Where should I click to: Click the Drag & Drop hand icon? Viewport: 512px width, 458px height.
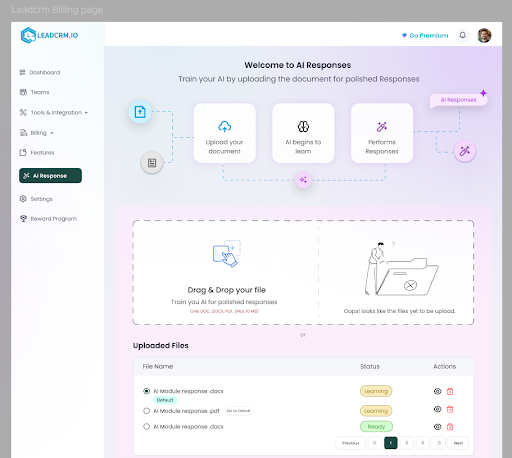[x=227, y=253]
